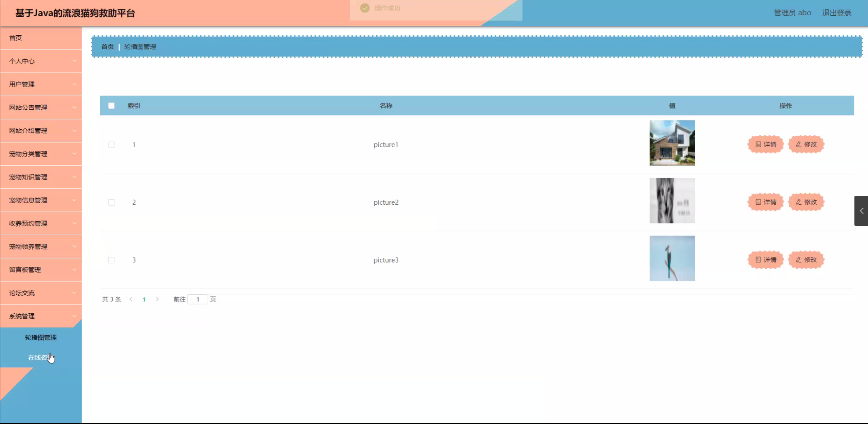Go to previous page arrow in pagination
The image size is (868, 424).
click(131, 299)
